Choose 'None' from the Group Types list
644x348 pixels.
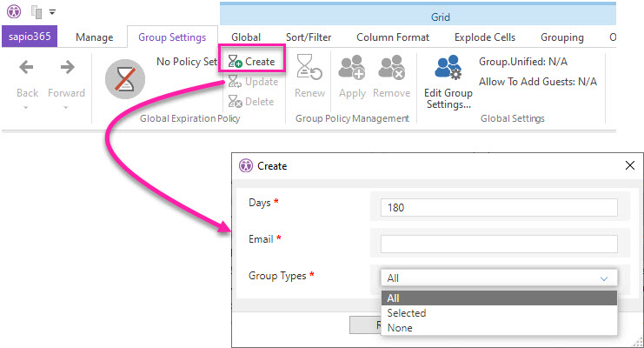400,328
